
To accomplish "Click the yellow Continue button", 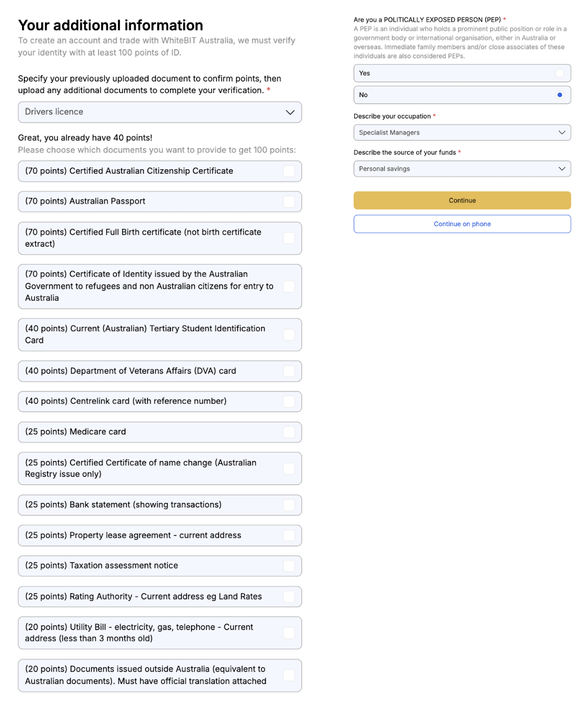I will tap(462, 201).
